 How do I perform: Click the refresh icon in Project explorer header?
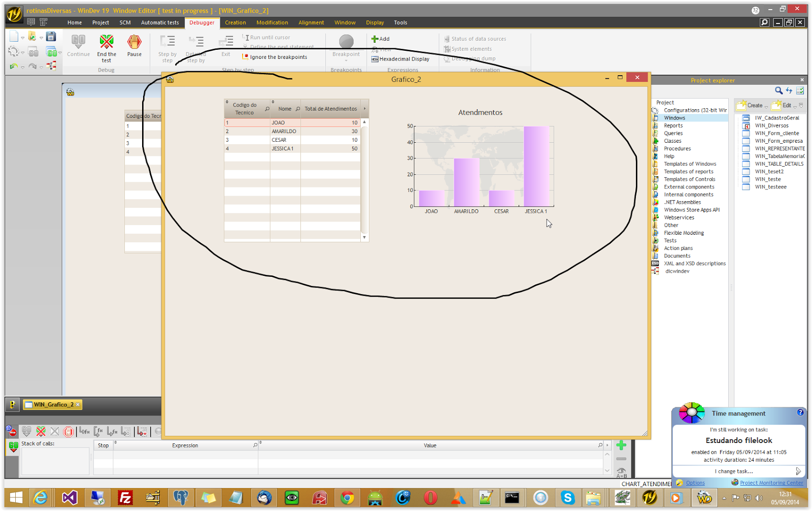pos(789,90)
